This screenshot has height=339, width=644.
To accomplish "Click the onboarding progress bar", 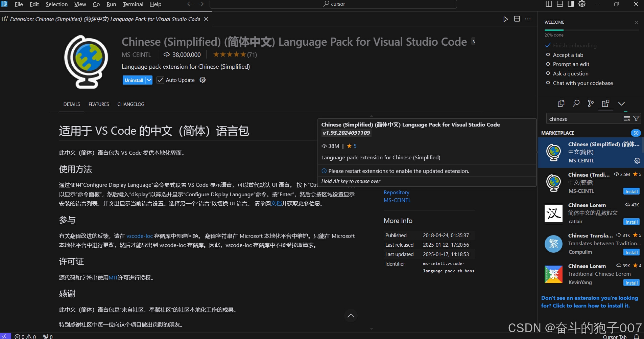I will tap(592, 30).
